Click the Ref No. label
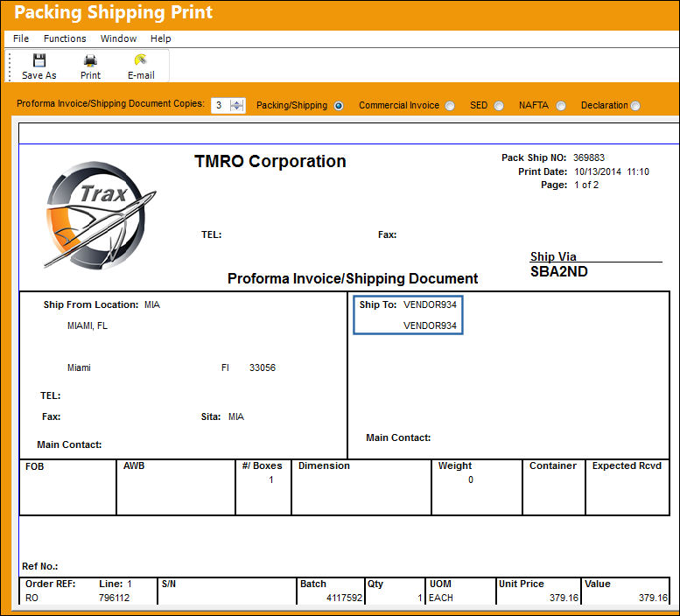 [x=40, y=567]
